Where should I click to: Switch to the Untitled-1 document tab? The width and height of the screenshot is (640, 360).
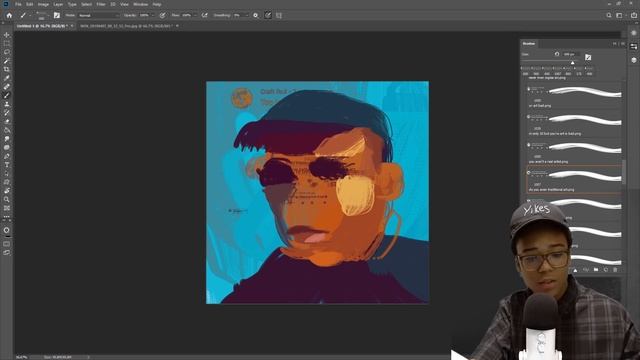click(42, 26)
